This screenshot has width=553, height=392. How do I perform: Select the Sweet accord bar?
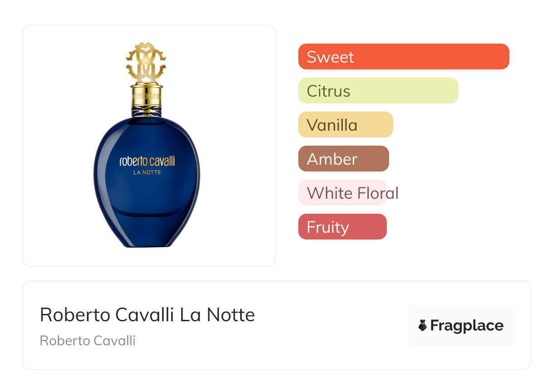[x=403, y=57]
